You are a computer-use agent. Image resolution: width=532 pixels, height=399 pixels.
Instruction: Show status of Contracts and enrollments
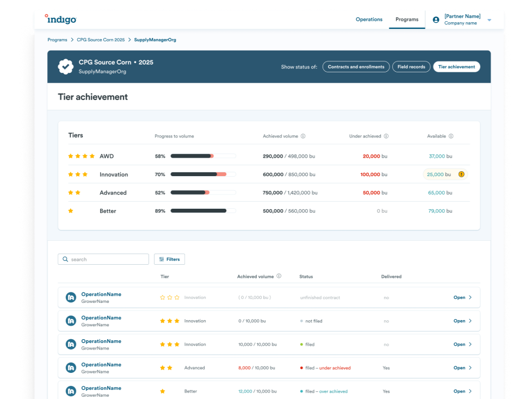click(356, 67)
